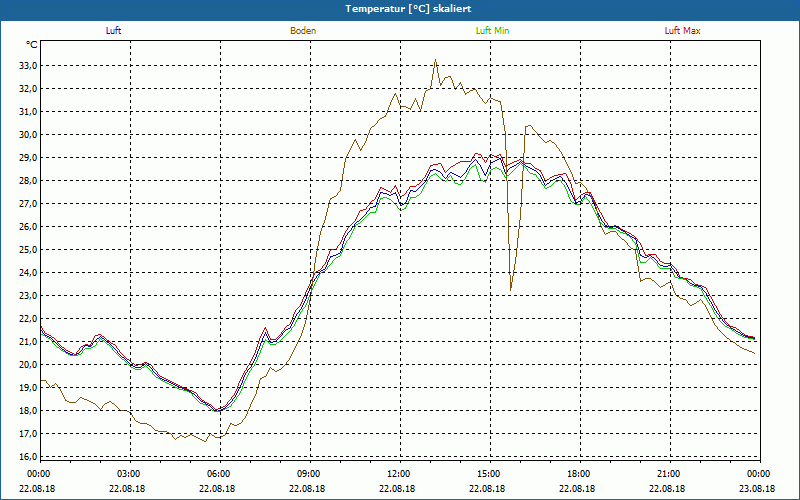Click the green Luft Min legend label
Image resolution: width=800 pixels, height=500 pixels.
[492, 31]
